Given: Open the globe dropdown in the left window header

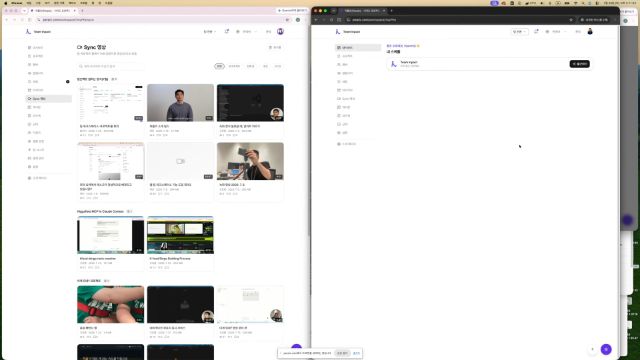Looking at the screenshot, I should point(247,31).
